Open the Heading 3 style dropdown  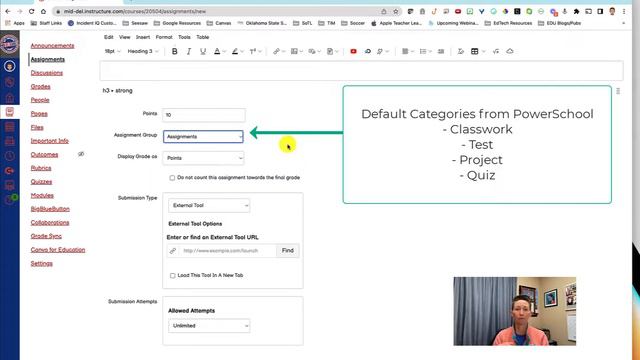[143, 51]
